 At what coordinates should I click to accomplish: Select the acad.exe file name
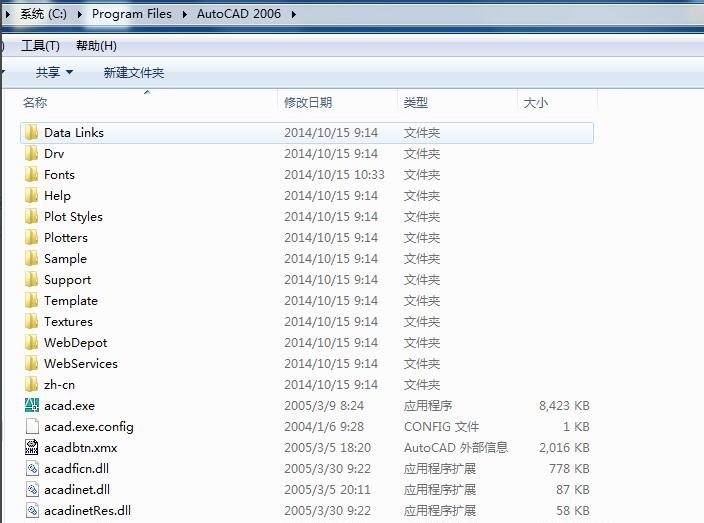click(70, 406)
